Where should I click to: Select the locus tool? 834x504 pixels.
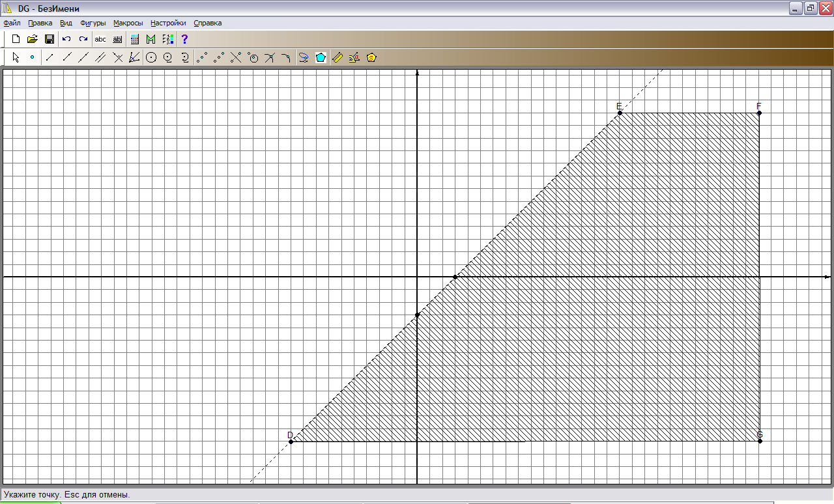(x=304, y=57)
